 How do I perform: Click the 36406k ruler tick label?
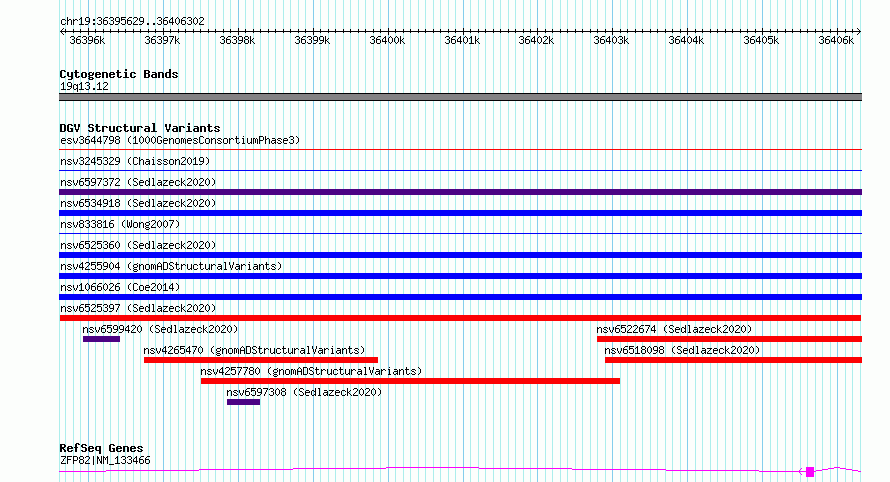click(x=836, y=40)
